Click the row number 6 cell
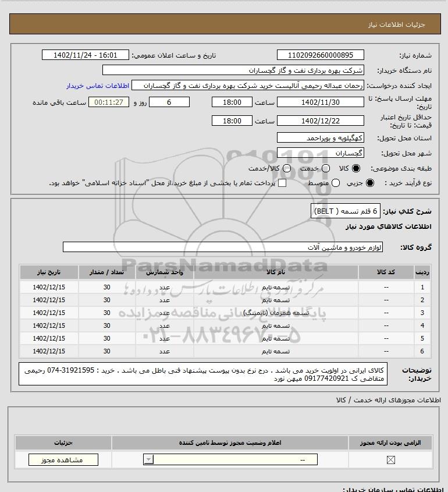The width and height of the screenshot is (448, 492). pos(422,351)
